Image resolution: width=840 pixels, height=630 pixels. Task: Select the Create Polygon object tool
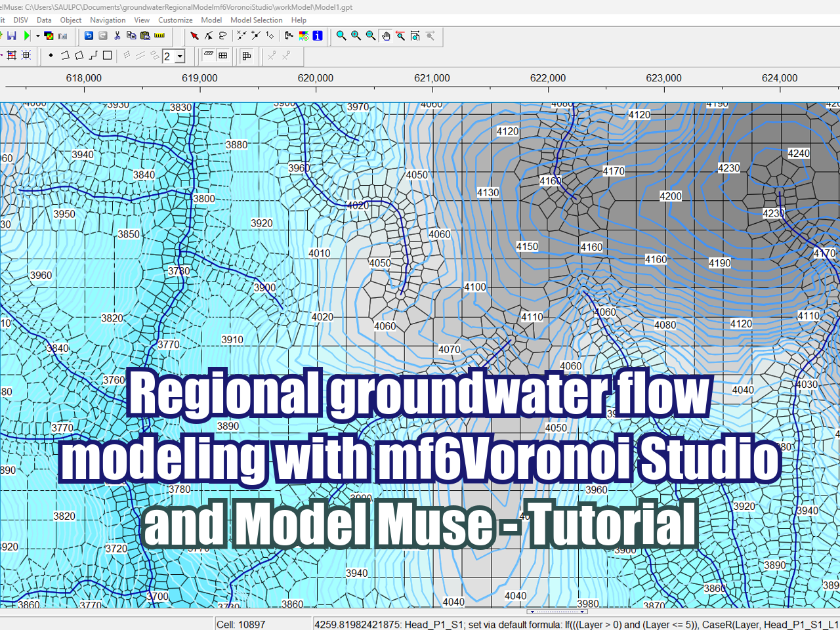[79, 56]
